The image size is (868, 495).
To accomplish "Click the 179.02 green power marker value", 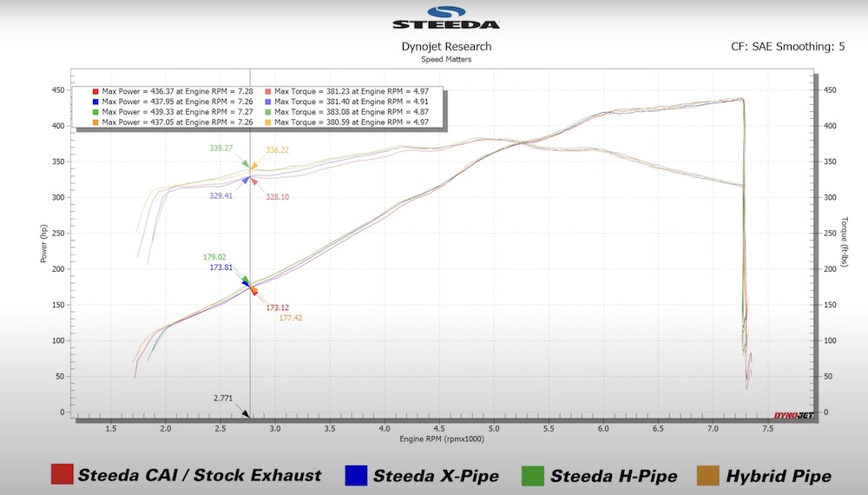I will pyautogui.click(x=214, y=257).
